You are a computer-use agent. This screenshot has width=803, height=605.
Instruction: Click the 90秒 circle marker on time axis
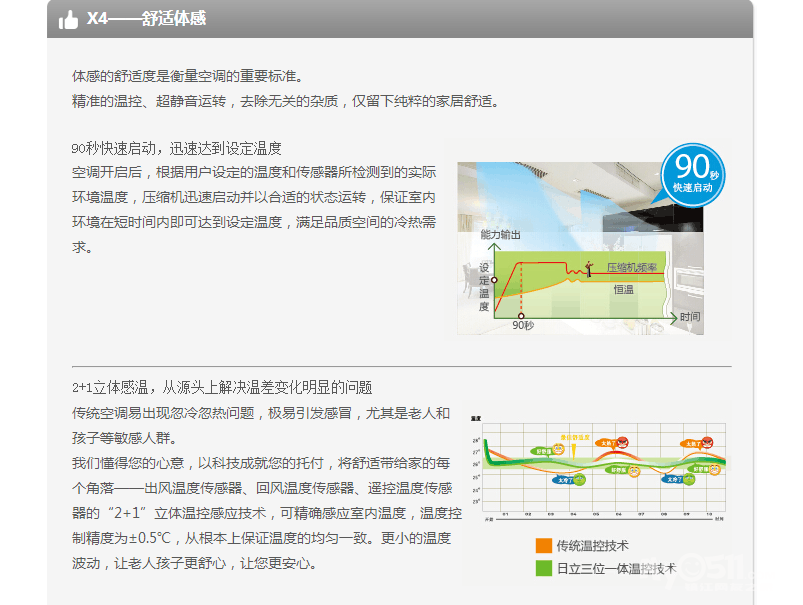point(520,315)
